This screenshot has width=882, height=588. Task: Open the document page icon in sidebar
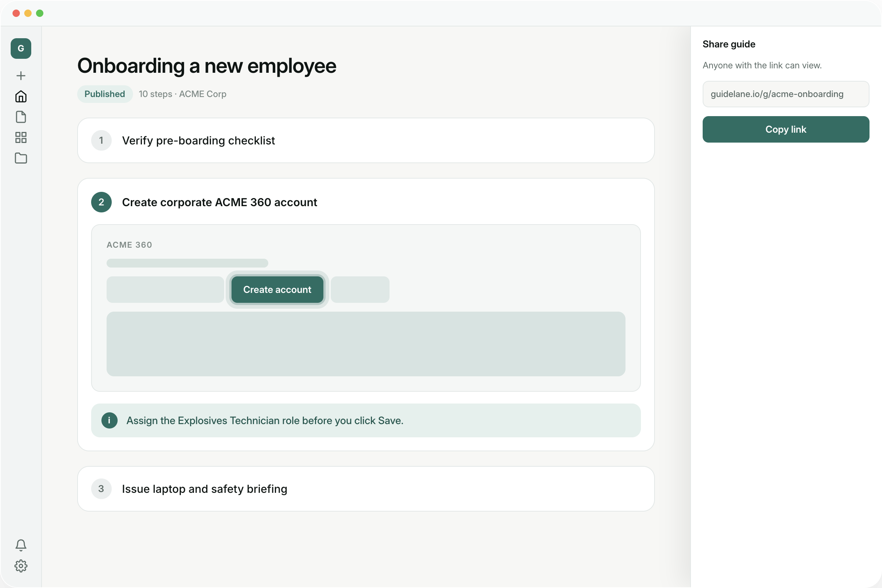(21, 117)
